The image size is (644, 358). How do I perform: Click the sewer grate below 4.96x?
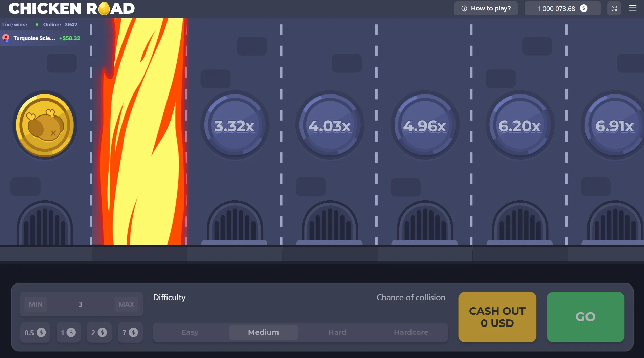point(425,222)
